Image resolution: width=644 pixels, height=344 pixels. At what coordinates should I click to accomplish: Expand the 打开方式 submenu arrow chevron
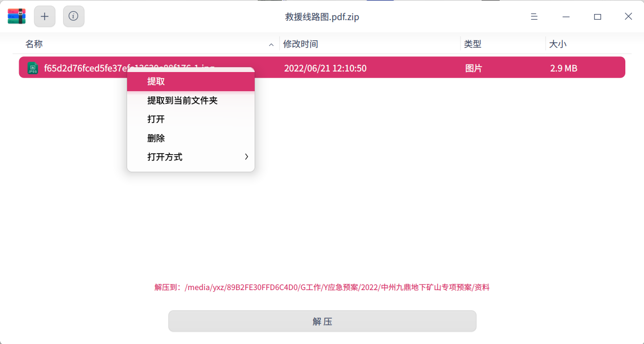point(246,157)
